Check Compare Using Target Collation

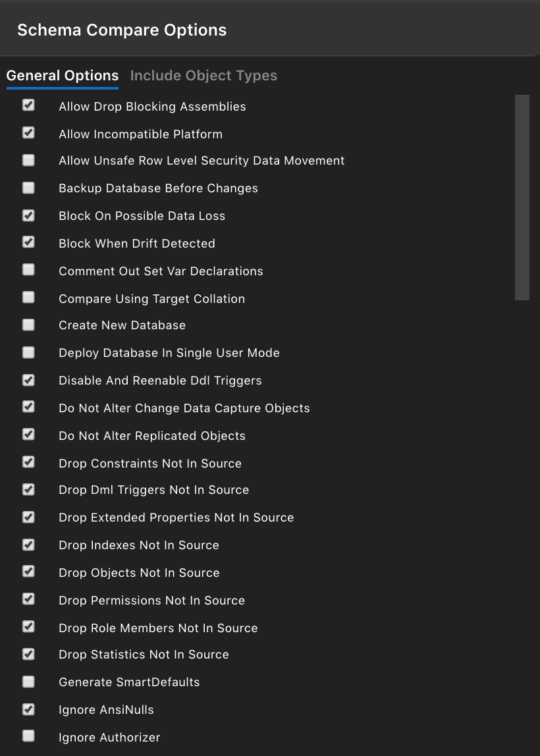coord(28,297)
